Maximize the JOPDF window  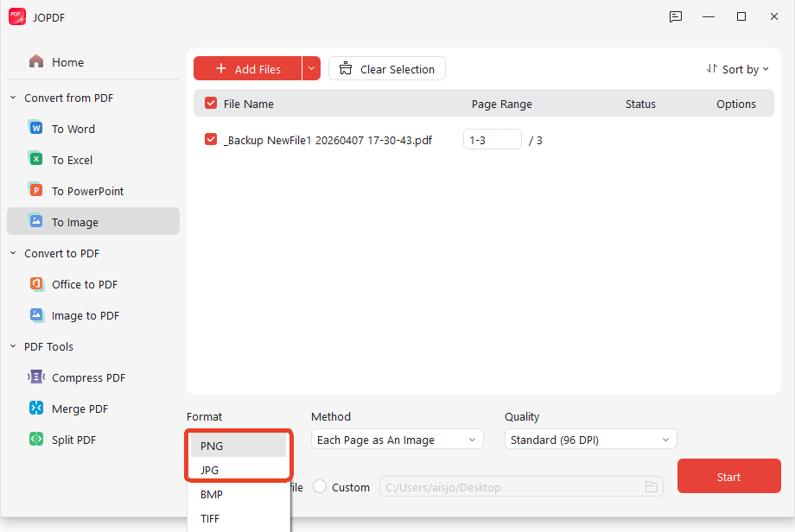point(741,16)
